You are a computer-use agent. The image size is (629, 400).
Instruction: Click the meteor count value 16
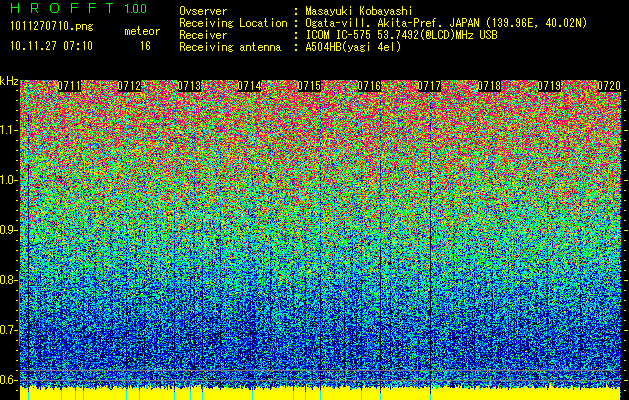(x=145, y=46)
